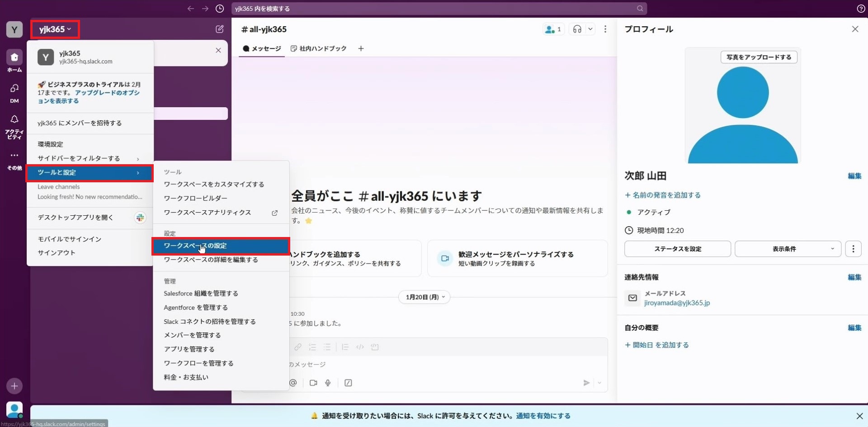868x427 pixels.
Task: Click 通知を有効にする link in banner
Action: click(543, 416)
